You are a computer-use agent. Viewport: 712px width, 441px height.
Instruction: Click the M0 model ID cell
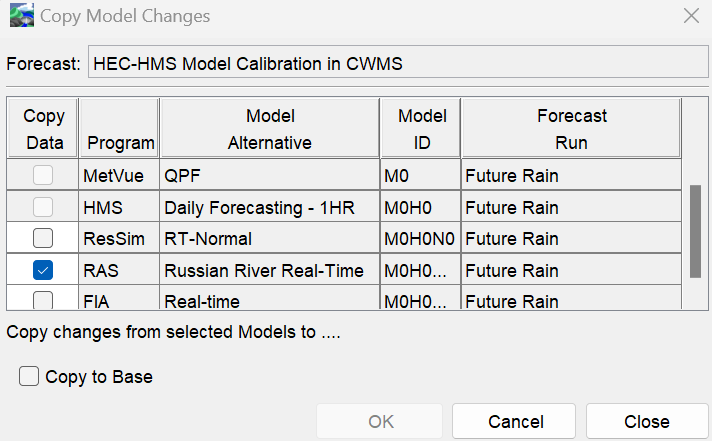tap(421, 175)
